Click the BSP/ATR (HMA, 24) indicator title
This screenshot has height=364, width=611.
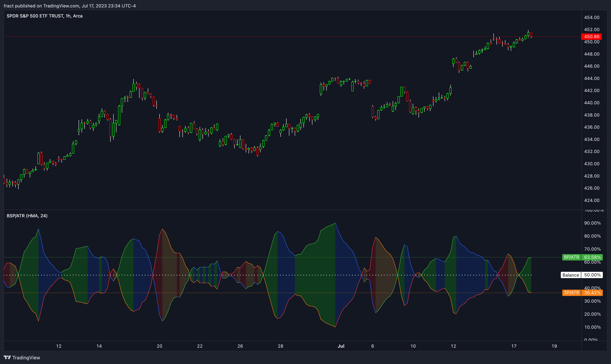[x=27, y=216]
